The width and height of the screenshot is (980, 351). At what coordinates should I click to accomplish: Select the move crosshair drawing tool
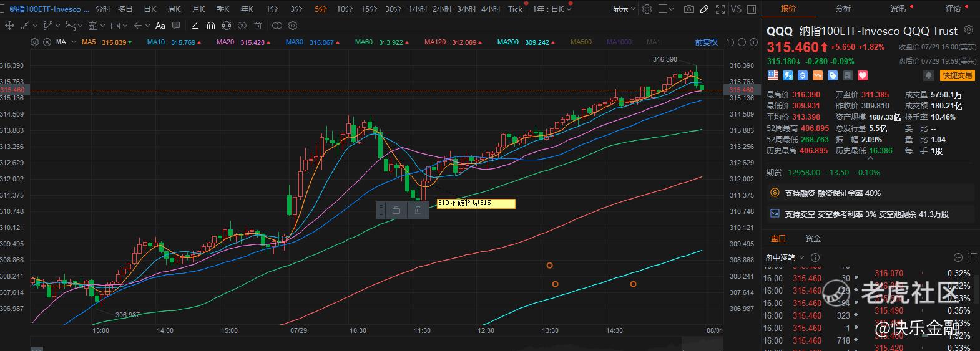9,26
